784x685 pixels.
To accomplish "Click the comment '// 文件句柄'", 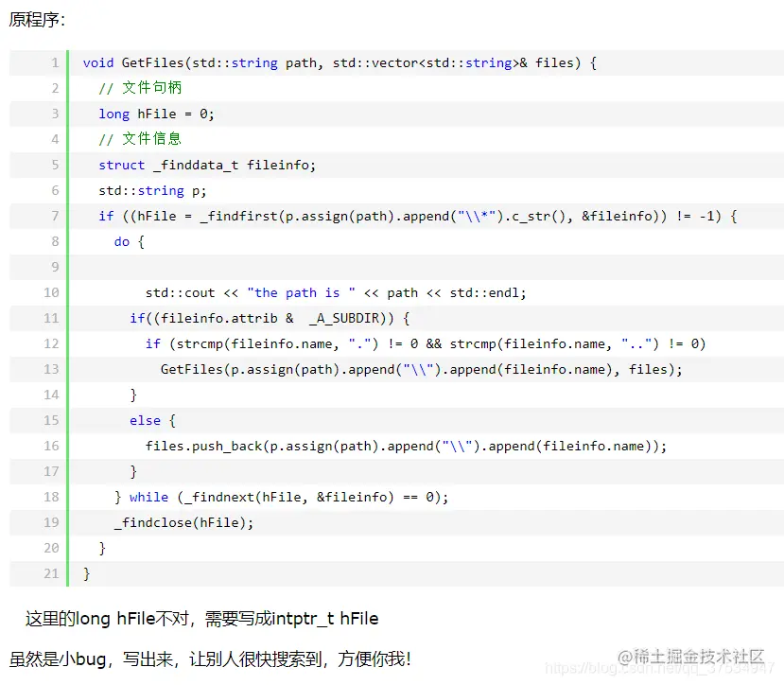I will click(140, 88).
